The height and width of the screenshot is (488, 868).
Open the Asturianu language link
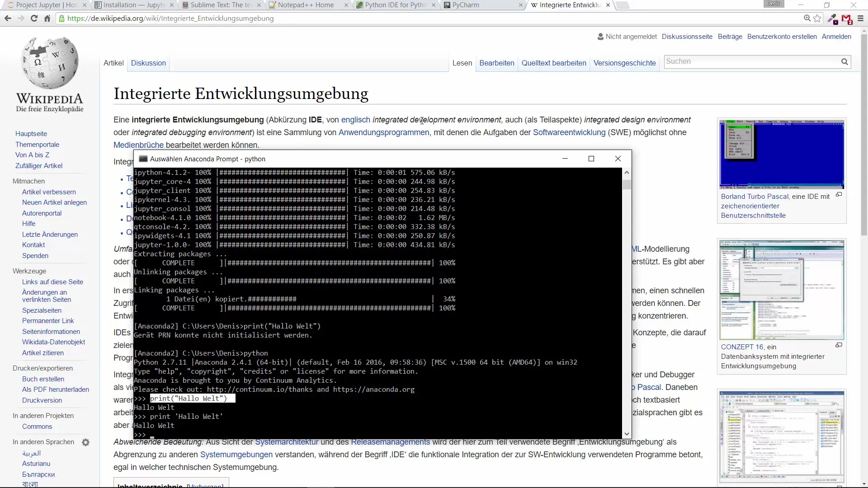click(x=36, y=464)
